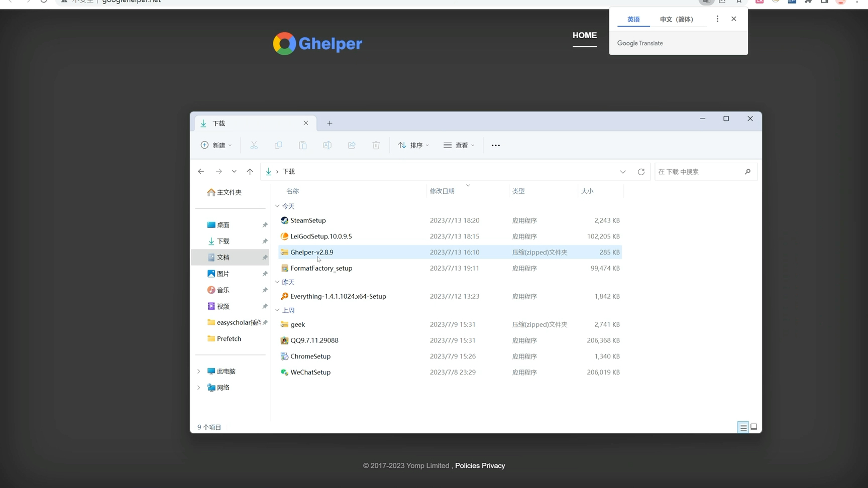The image size is (868, 488).
Task: Open the 查看 (View) dropdown
Action: 459,145
